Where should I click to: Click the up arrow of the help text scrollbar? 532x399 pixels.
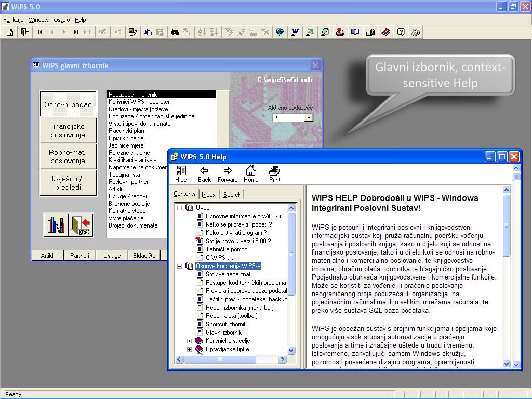point(506,190)
